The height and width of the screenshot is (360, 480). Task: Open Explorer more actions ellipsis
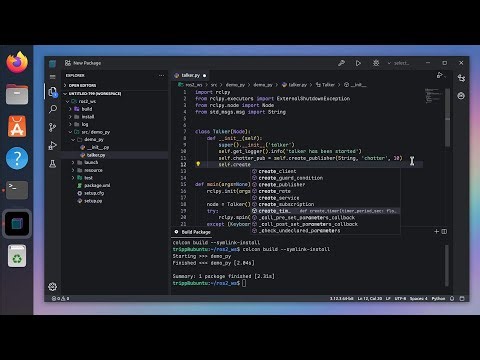(x=161, y=76)
